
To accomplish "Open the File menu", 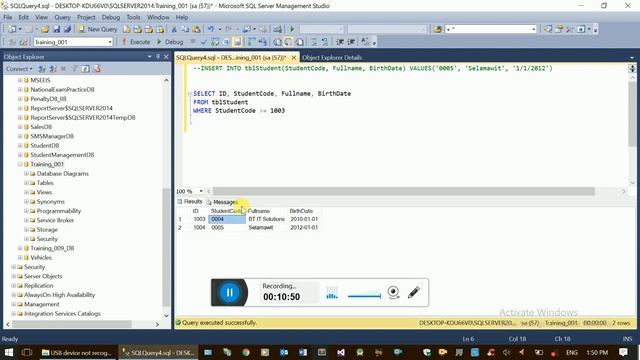I will click(8, 17).
